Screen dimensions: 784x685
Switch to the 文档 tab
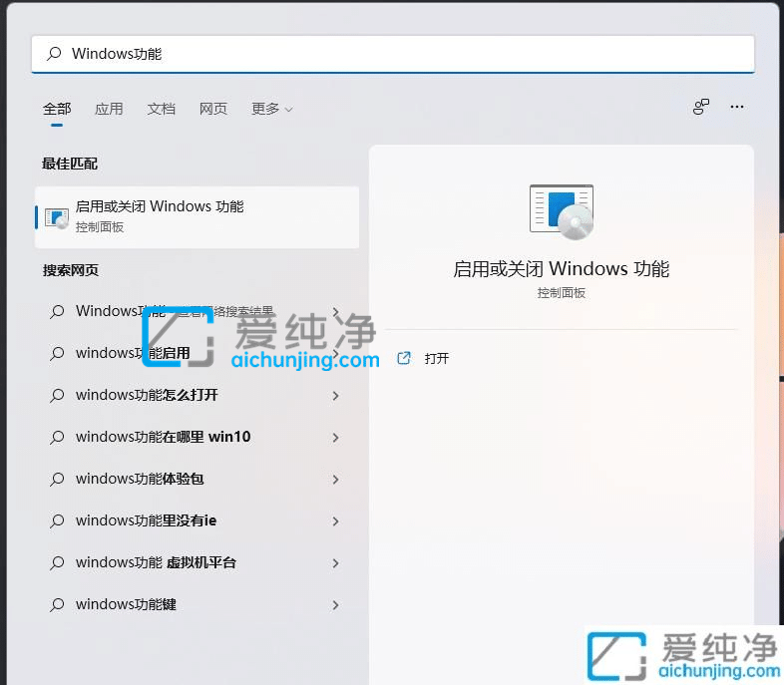coord(161,109)
